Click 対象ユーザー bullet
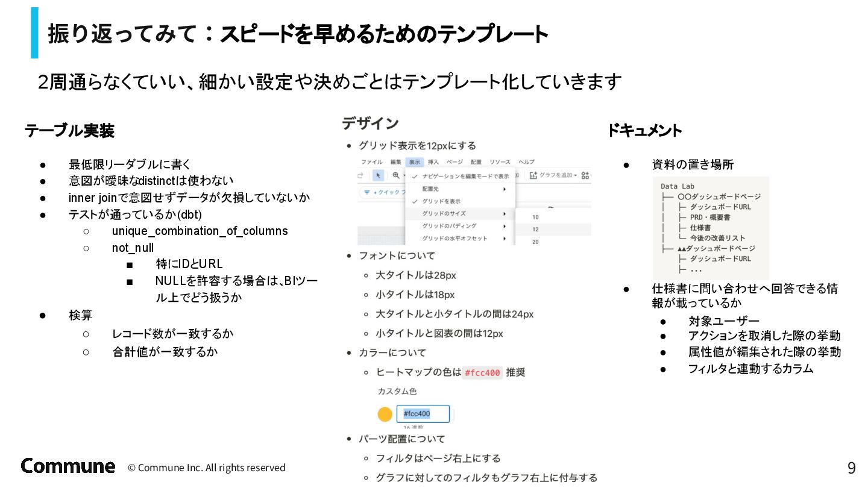The height and width of the screenshot is (488, 868). point(724,321)
